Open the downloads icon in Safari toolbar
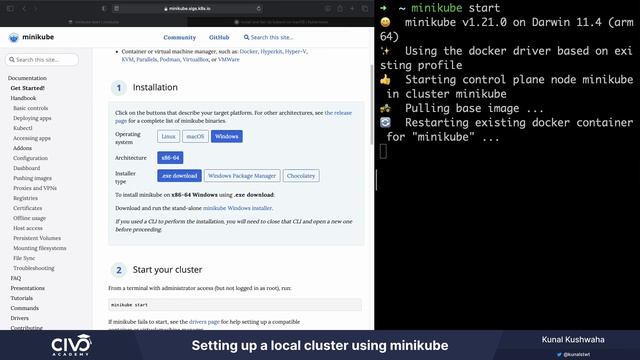The width and height of the screenshot is (640, 360). [x=328, y=9]
